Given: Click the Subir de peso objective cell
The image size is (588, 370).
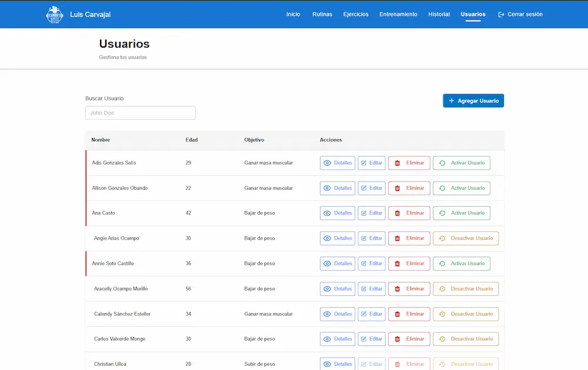Looking at the screenshot, I should [x=259, y=364].
